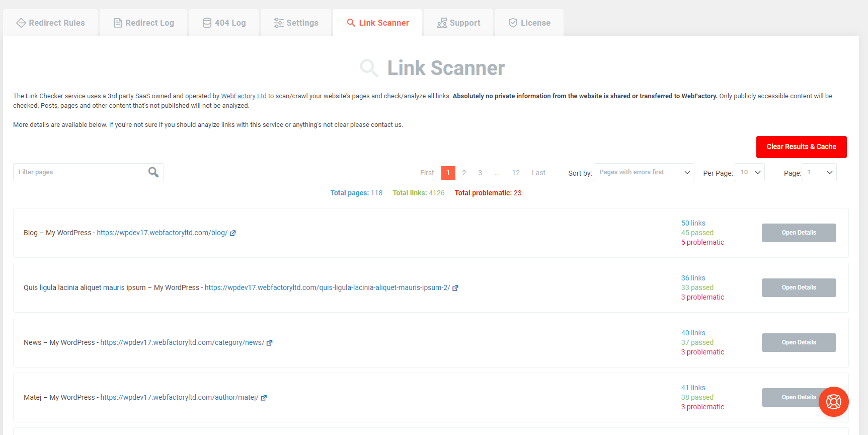This screenshot has width=868, height=435.
Task: Click the magnifier icon in Filter pages
Action: 153,172
